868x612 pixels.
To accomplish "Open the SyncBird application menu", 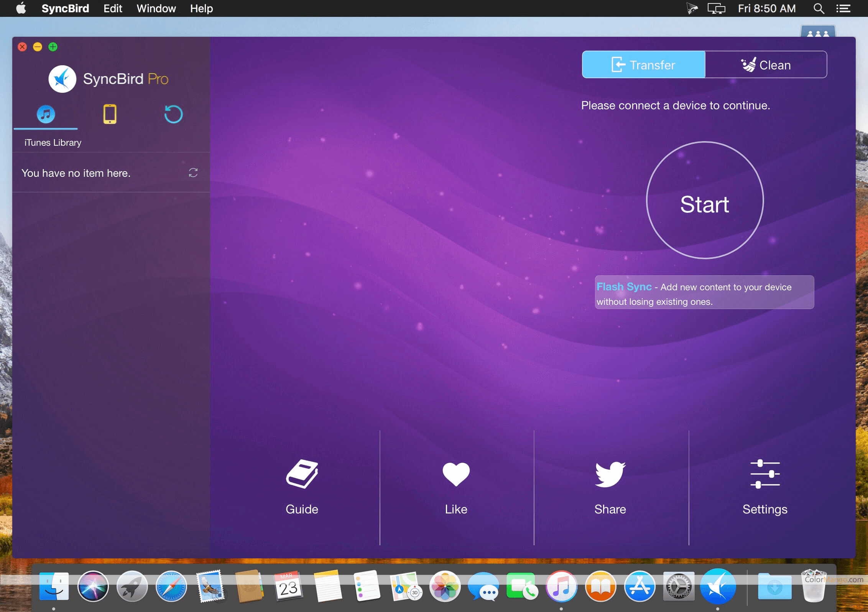I will pos(65,8).
